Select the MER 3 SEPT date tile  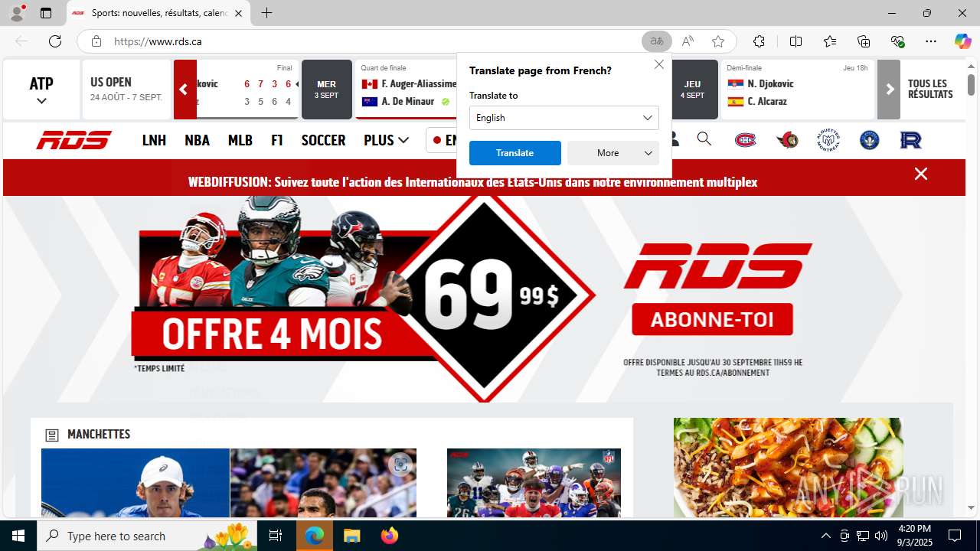(327, 90)
